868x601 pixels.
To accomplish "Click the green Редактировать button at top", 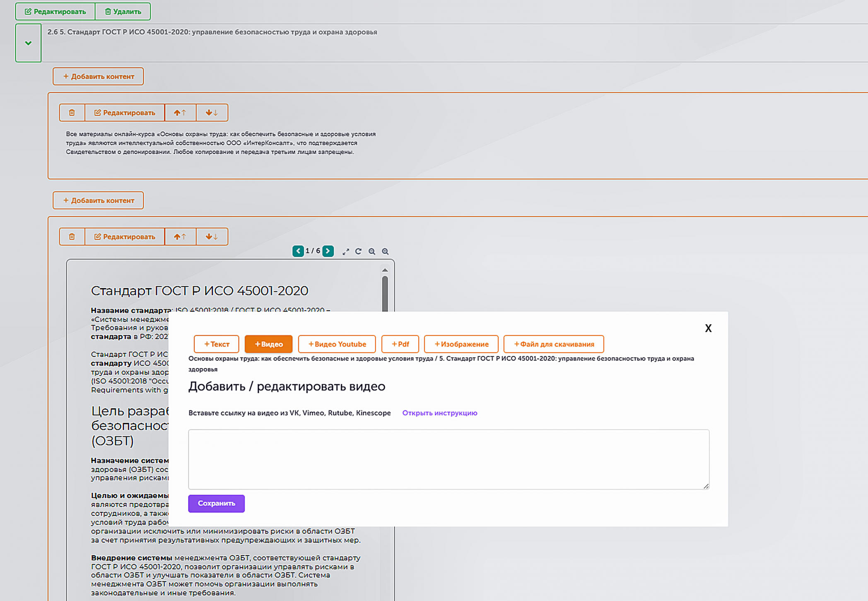I will point(55,12).
